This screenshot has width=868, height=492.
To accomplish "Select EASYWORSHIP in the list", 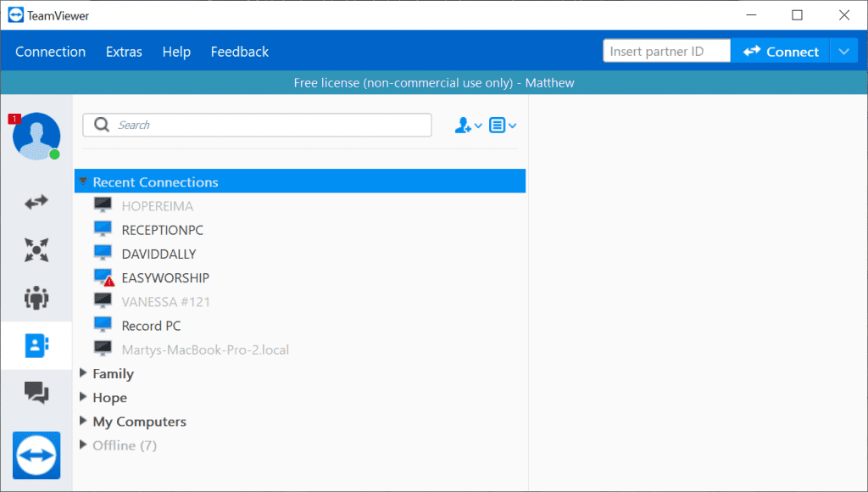I will [165, 277].
